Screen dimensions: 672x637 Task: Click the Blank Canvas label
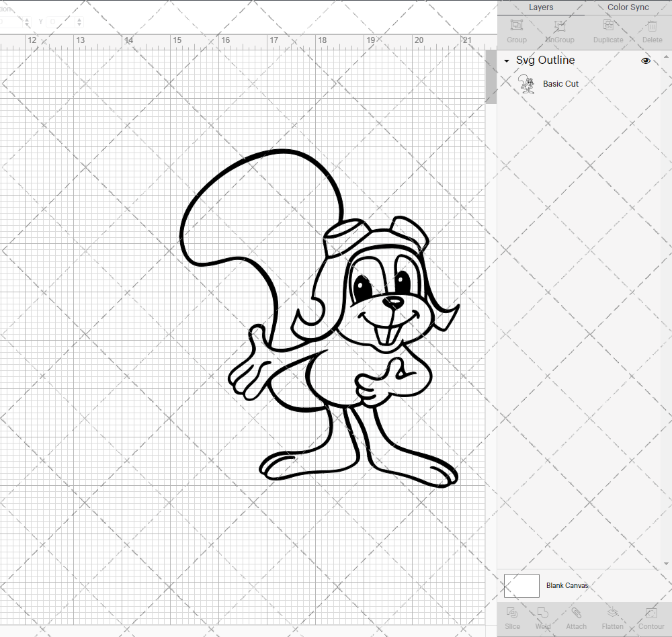point(567,585)
